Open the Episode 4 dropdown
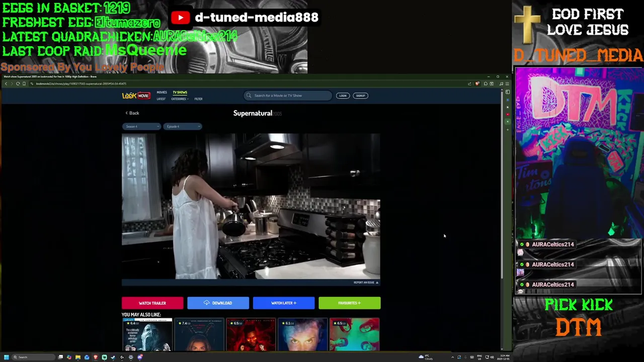644x362 pixels. (183, 127)
